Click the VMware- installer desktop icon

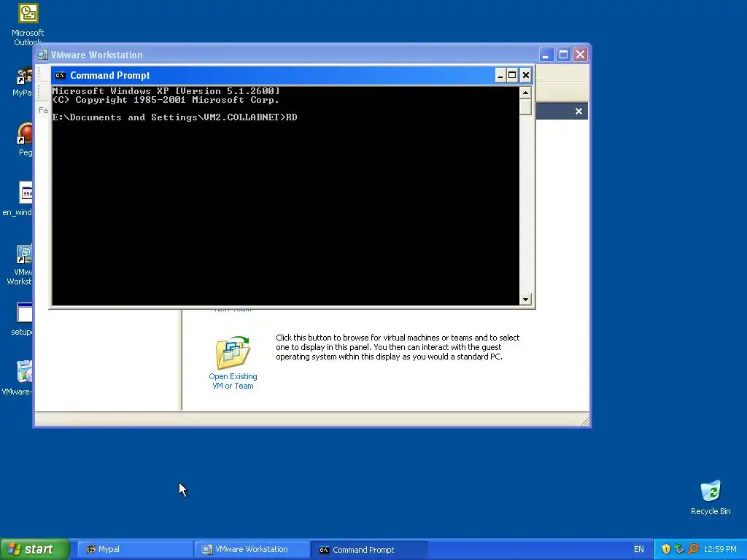pos(24,372)
